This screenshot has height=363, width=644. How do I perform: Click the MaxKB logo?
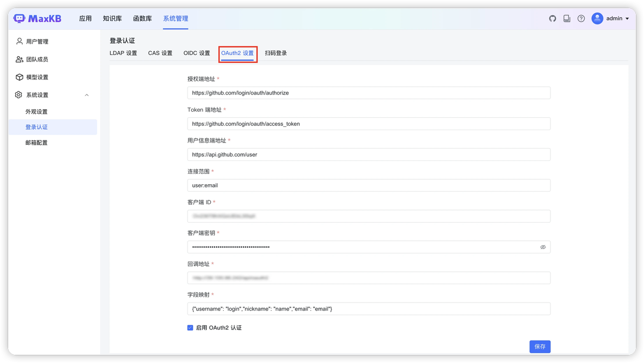click(37, 18)
